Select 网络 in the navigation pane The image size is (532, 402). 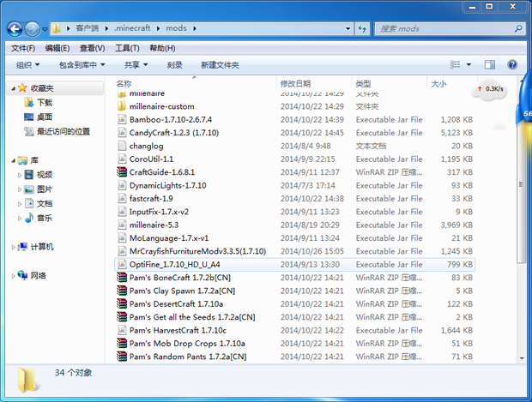32,275
